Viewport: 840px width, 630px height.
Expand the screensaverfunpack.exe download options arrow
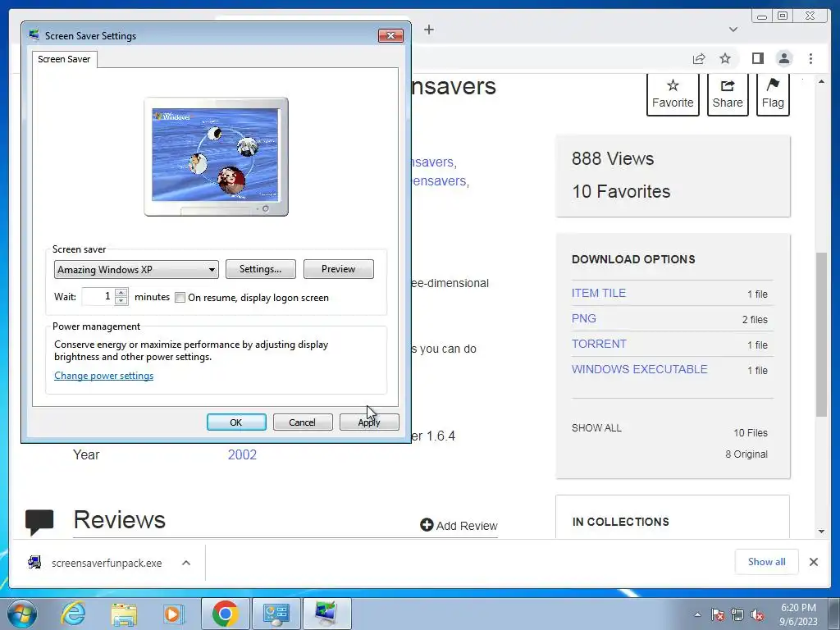point(186,563)
